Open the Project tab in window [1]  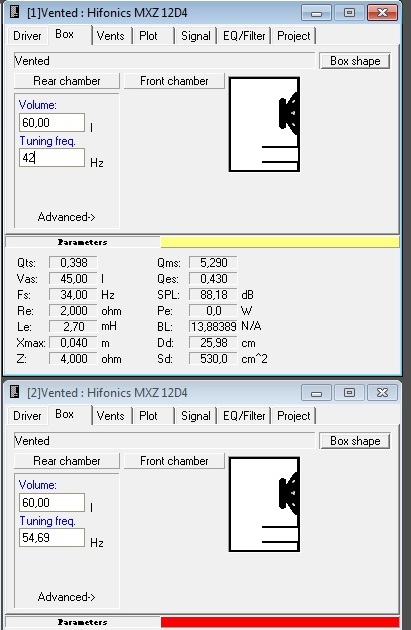click(294, 36)
